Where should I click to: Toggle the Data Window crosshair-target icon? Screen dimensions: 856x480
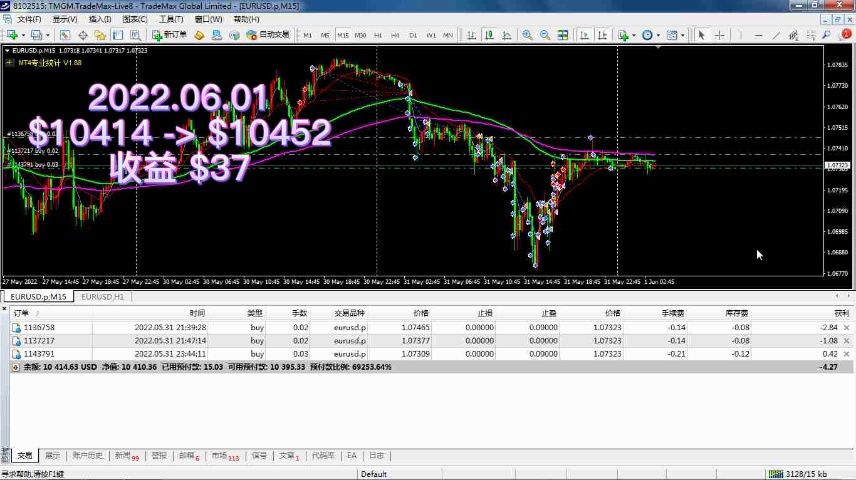pos(82,35)
